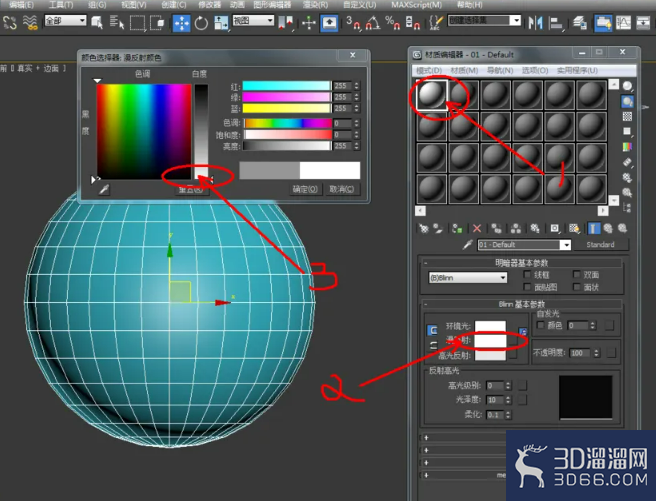Open the 01 - Default material name dropdown
The width and height of the screenshot is (656, 501).
tap(524, 245)
